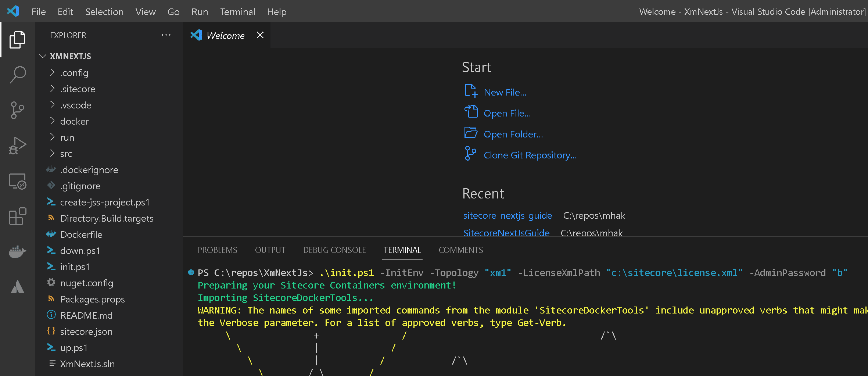868x376 pixels.
Task: Click the terminal command status dot
Action: click(191, 272)
